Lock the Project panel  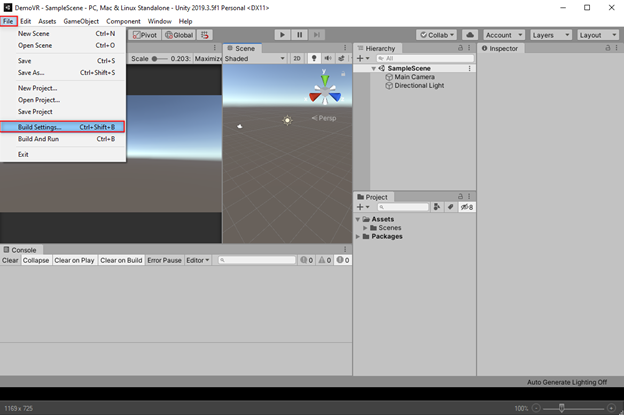pos(460,196)
